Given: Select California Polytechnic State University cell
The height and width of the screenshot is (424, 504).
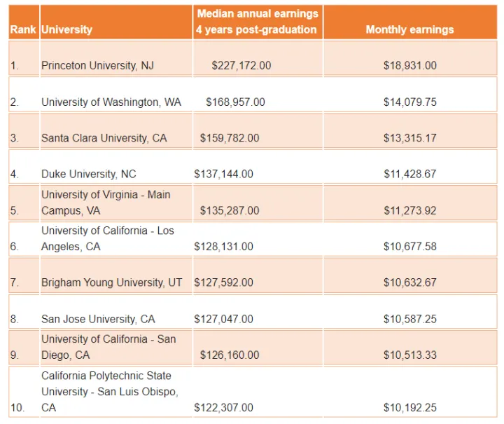Looking at the screenshot, I should [x=109, y=391].
